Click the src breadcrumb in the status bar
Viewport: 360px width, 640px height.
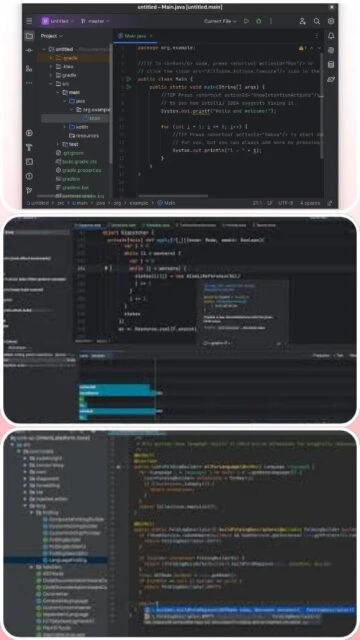(60, 203)
